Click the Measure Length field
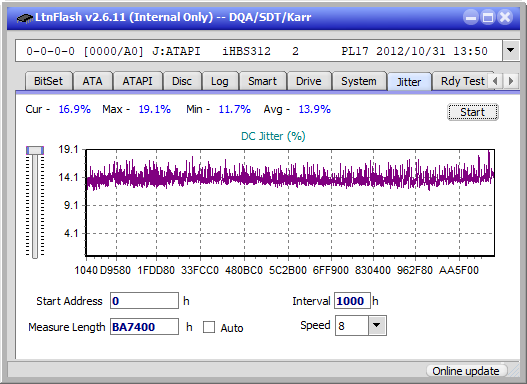 144,327
